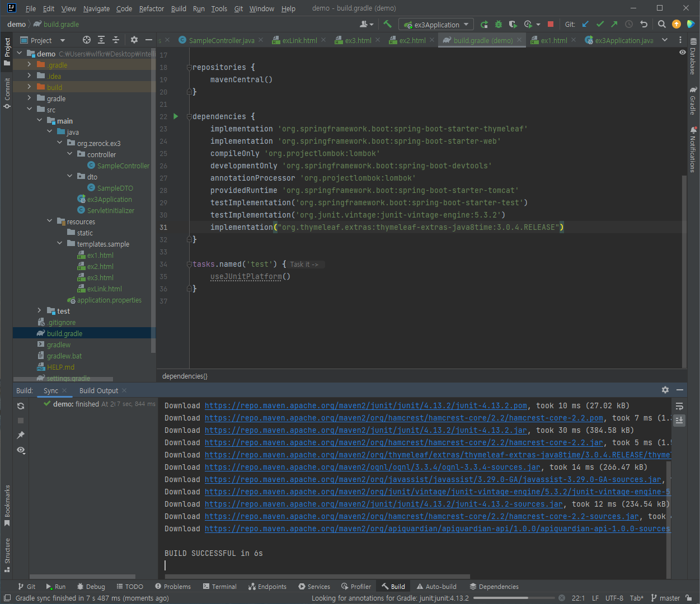Open the Terminal tool window button
Viewport: 700px width, 604px height.
[x=219, y=587]
